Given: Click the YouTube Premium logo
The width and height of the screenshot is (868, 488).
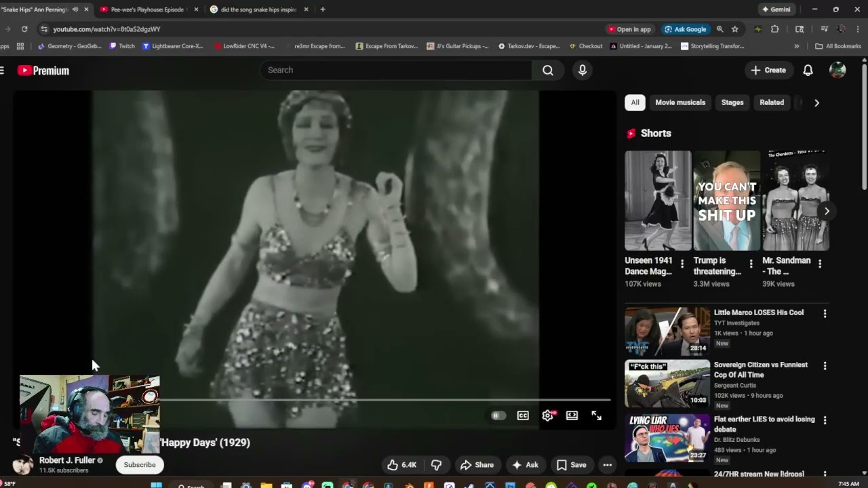Looking at the screenshot, I should coord(43,70).
